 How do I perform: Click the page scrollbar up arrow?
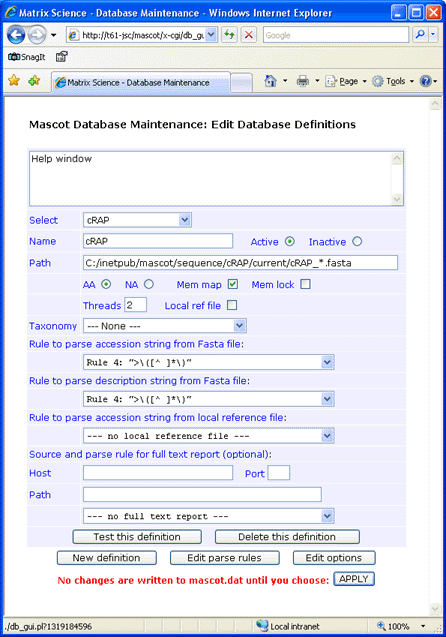tap(435, 104)
